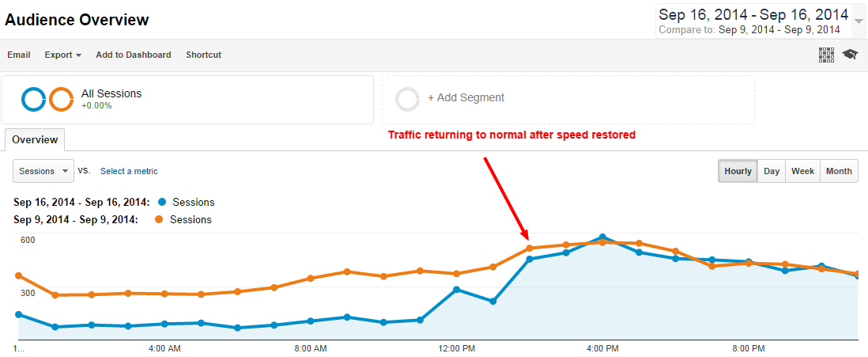Click the Select a metric link
The width and height of the screenshot is (868, 357).
tap(129, 171)
